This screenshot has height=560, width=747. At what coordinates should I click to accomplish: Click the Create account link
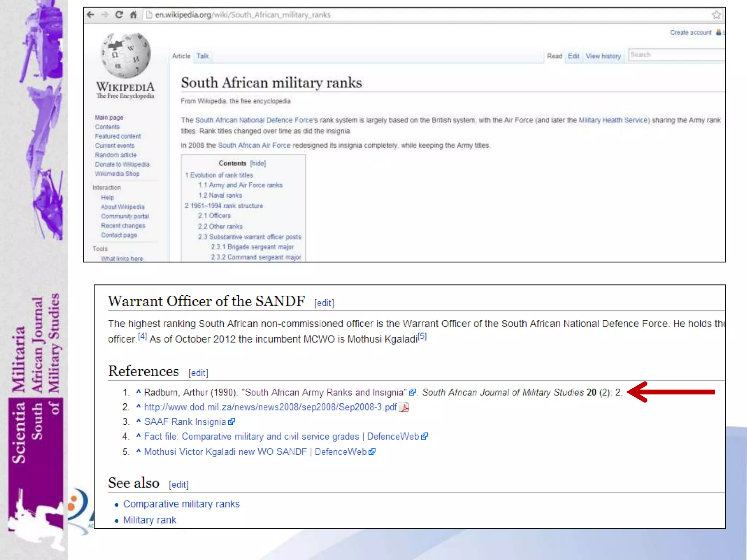point(690,32)
